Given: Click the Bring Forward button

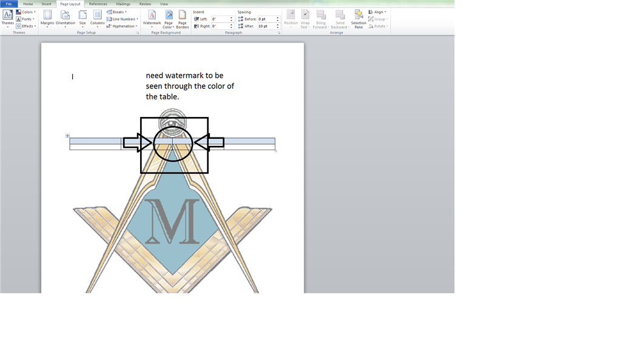Looking at the screenshot, I should coord(321,19).
